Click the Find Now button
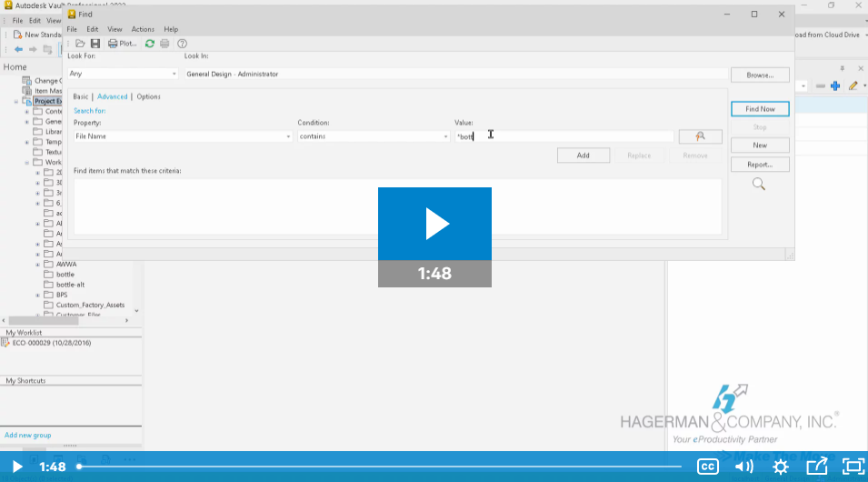 pyautogui.click(x=760, y=109)
